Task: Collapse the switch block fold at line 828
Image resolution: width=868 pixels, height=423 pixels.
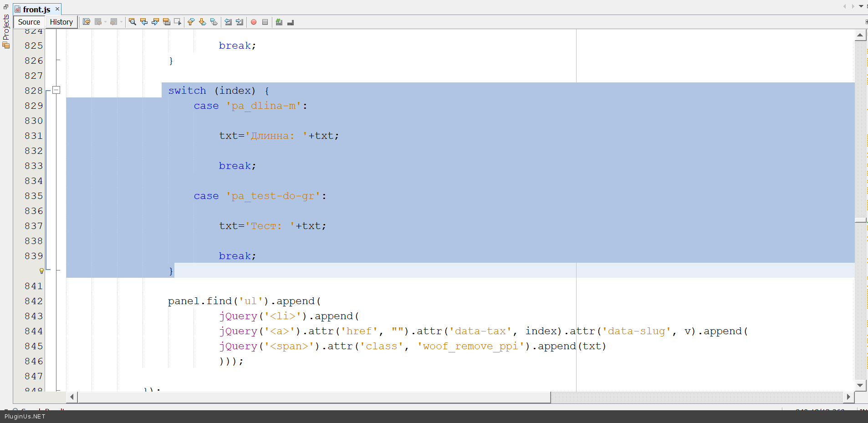Action: click(x=56, y=90)
